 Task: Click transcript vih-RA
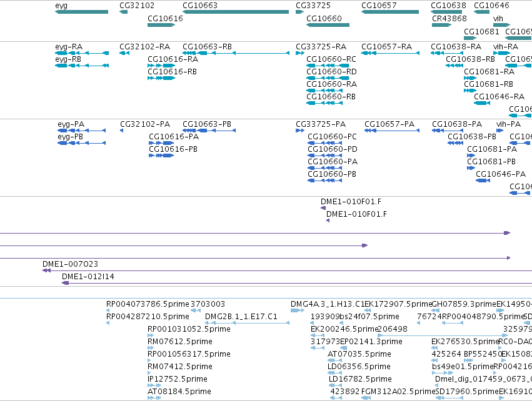pos(501,53)
